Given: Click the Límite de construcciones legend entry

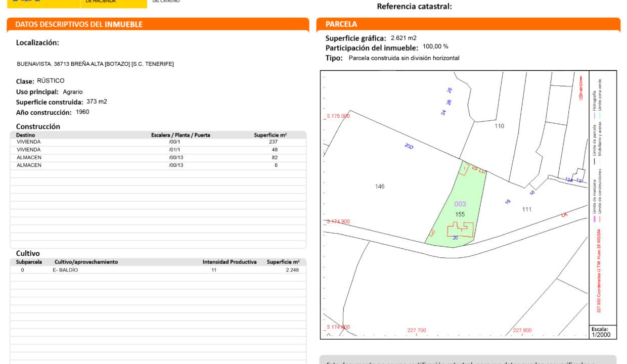Looking at the screenshot, I should tap(600, 196).
